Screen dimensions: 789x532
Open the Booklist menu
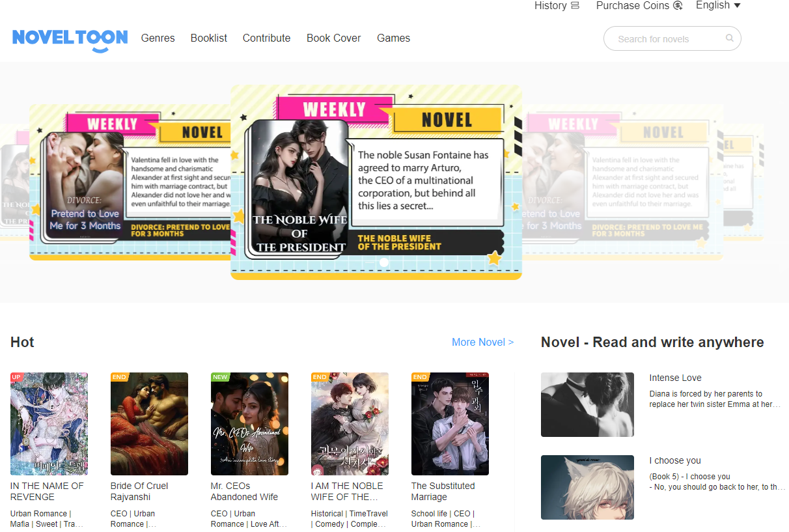209,38
